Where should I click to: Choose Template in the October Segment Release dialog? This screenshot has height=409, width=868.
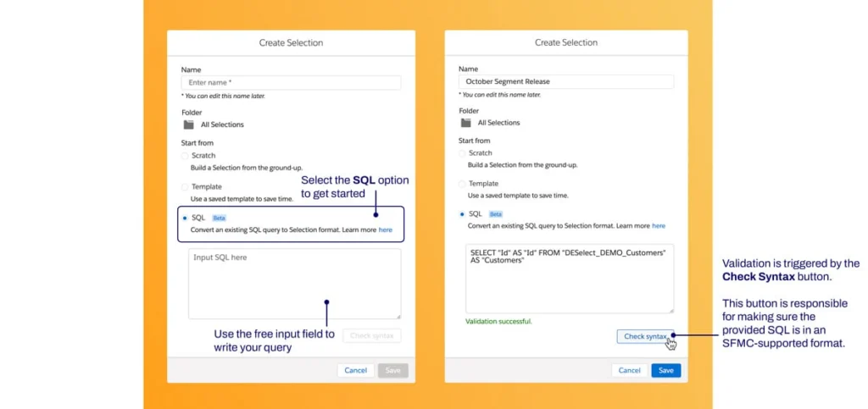(463, 184)
